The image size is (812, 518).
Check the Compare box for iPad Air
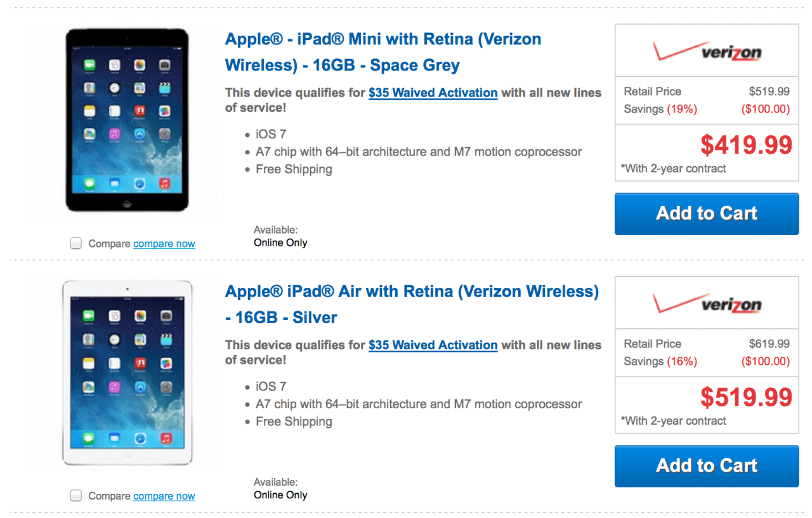(76, 496)
